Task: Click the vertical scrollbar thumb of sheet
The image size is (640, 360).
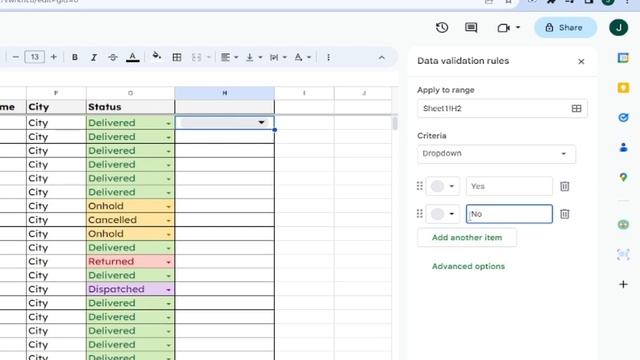Action: 395,123
